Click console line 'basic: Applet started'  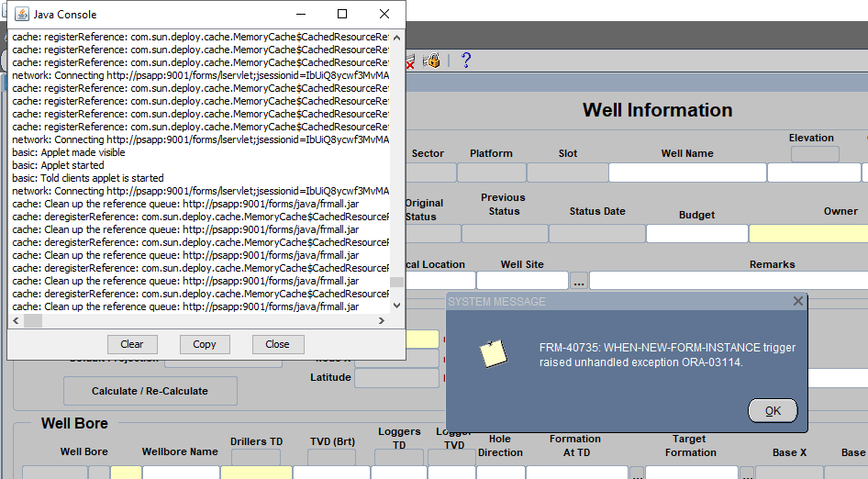pyautogui.click(x=58, y=165)
